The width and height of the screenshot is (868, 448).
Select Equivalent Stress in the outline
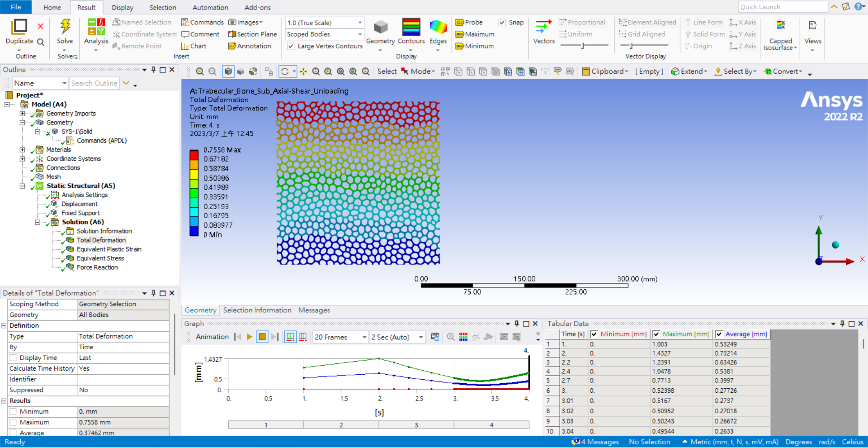click(100, 258)
